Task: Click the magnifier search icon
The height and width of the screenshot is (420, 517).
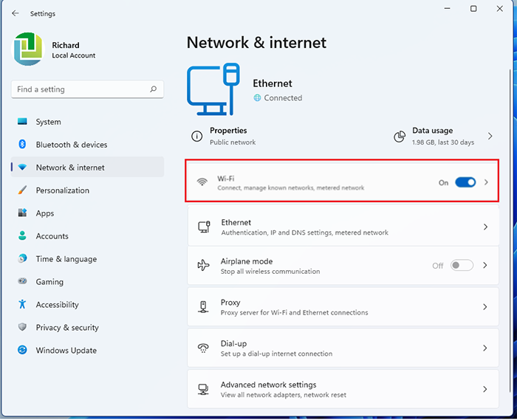Action: tap(154, 89)
